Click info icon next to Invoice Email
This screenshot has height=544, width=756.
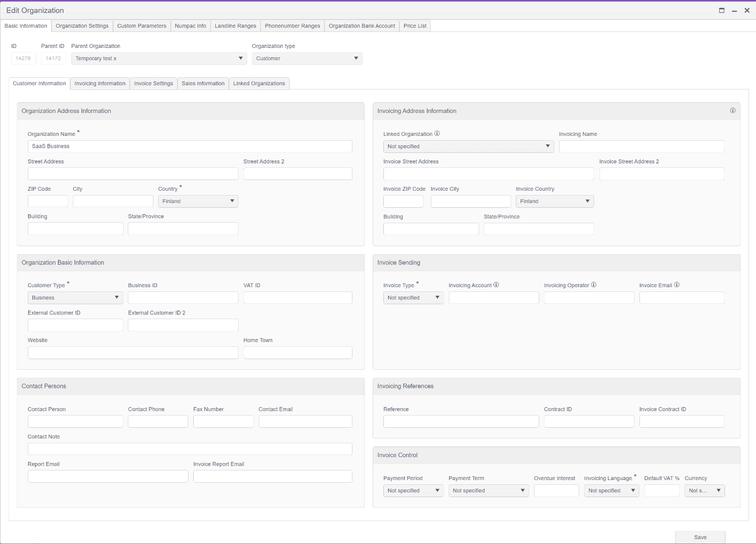(x=677, y=285)
